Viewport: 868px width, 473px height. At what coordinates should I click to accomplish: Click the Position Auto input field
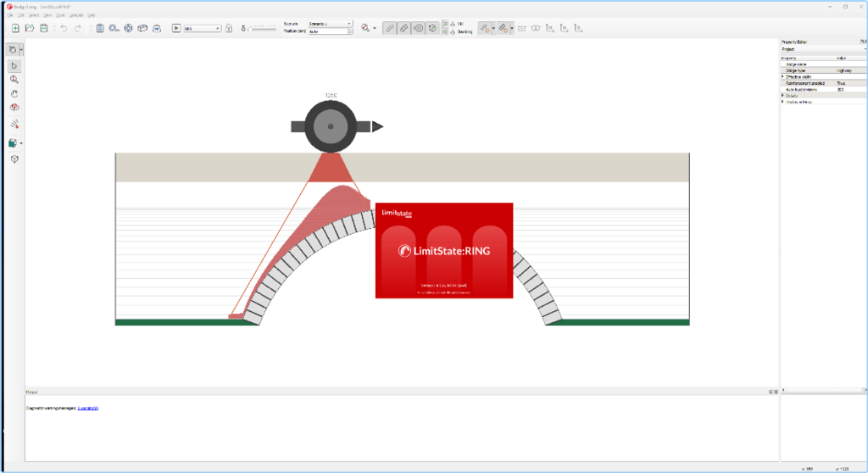point(328,31)
